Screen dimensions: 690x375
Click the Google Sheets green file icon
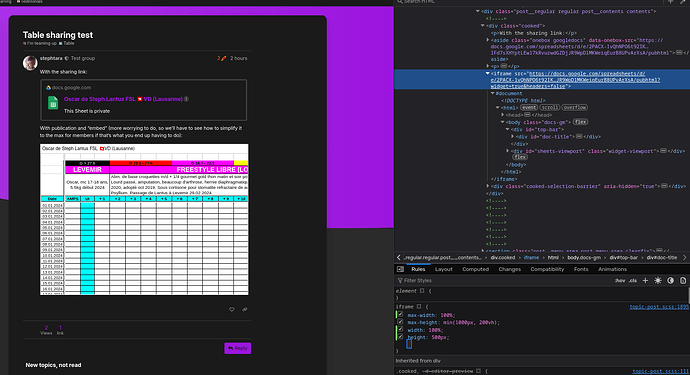pyautogui.click(x=53, y=103)
